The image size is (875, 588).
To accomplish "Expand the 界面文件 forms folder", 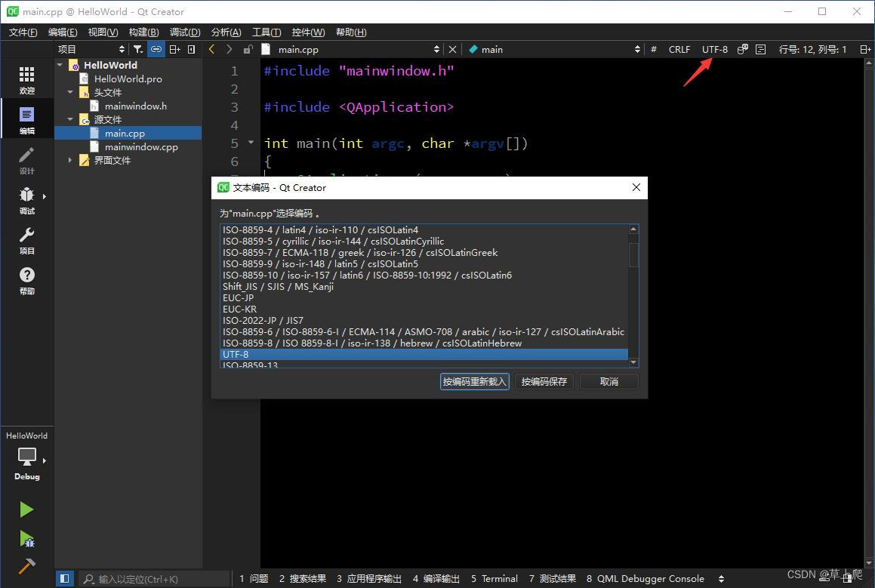I will (70, 160).
